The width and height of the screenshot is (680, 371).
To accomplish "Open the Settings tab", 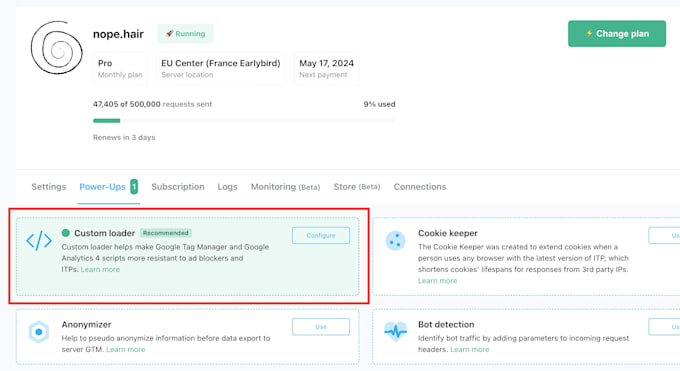I will (x=49, y=187).
